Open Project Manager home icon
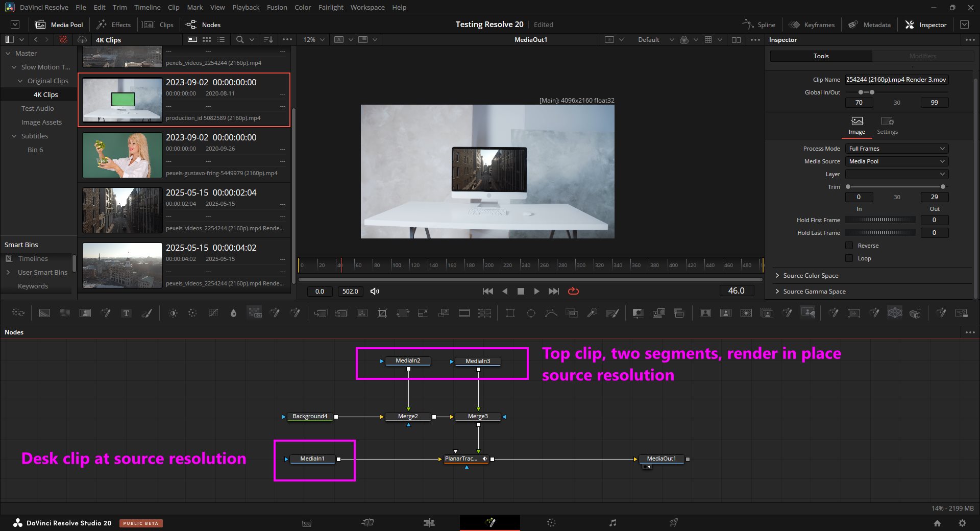 tap(937, 523)
